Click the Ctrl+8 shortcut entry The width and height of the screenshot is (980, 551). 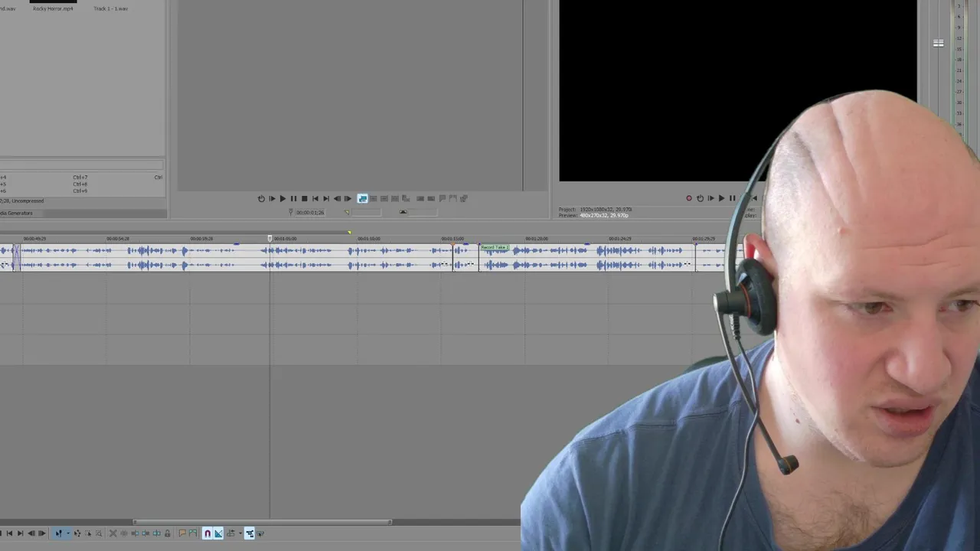pyautogui.click(x=80, y=184)
